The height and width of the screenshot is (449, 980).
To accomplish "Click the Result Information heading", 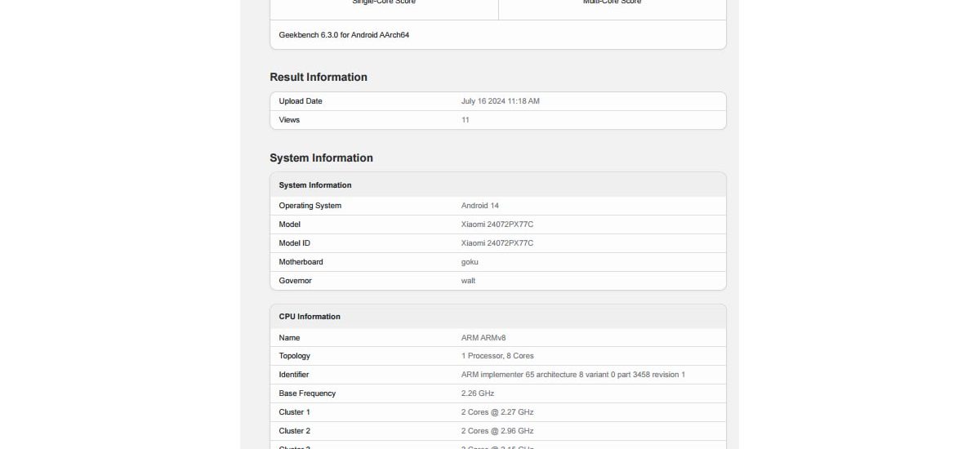I will [x=318, y=77].
